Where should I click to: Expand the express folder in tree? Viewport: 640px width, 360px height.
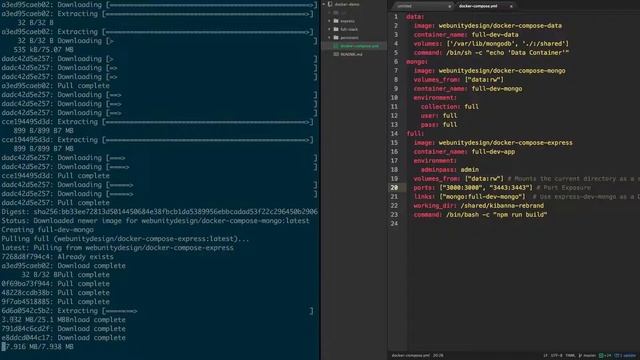click(x=329, y=21)
